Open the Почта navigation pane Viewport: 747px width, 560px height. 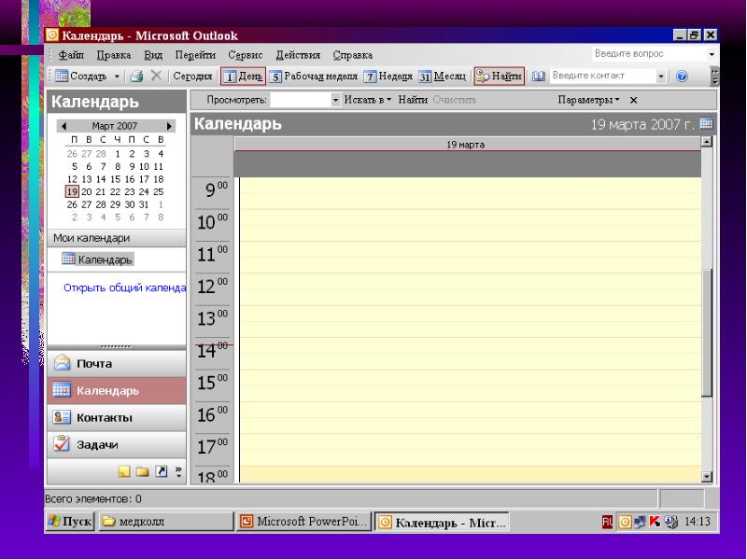116,364
